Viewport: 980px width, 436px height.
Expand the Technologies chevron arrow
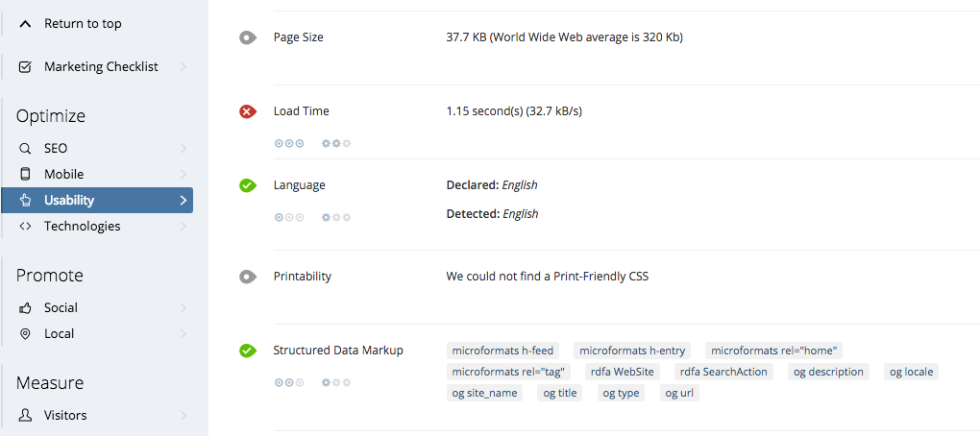click(x=184, y=226)
